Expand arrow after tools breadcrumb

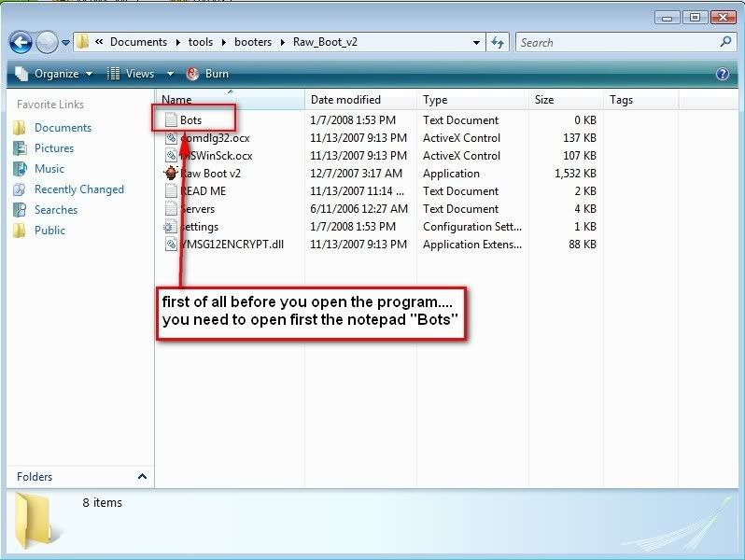click(224, 42)
